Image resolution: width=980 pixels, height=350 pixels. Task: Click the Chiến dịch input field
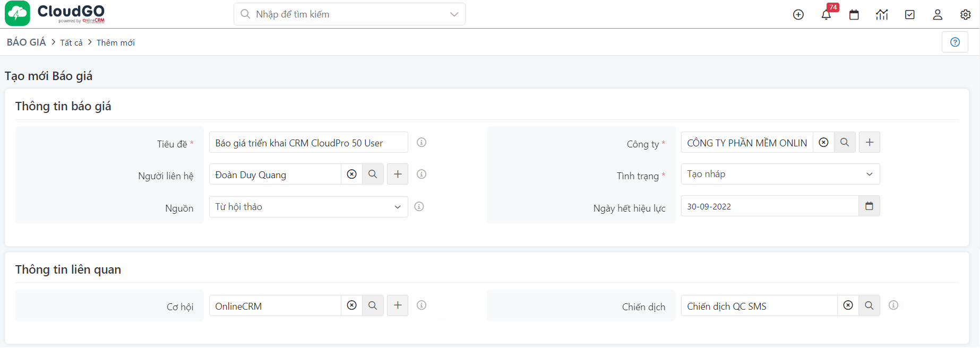759,305
